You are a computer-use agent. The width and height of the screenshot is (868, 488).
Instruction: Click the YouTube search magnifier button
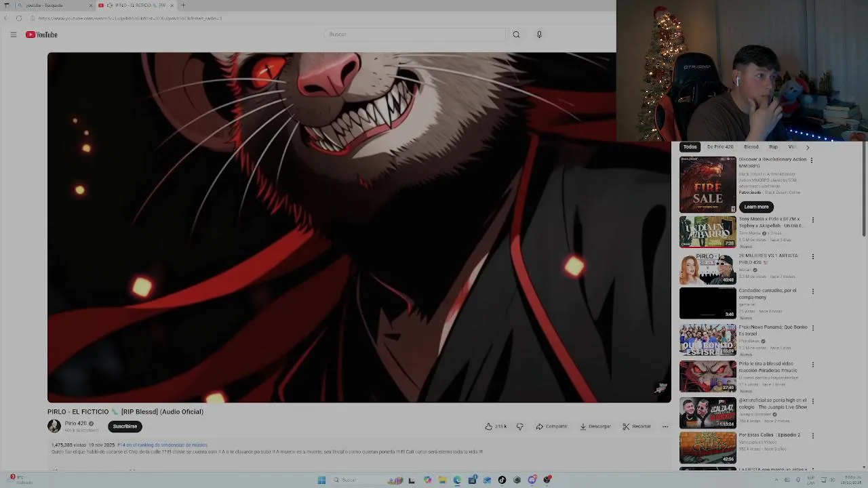click(516, 35)
